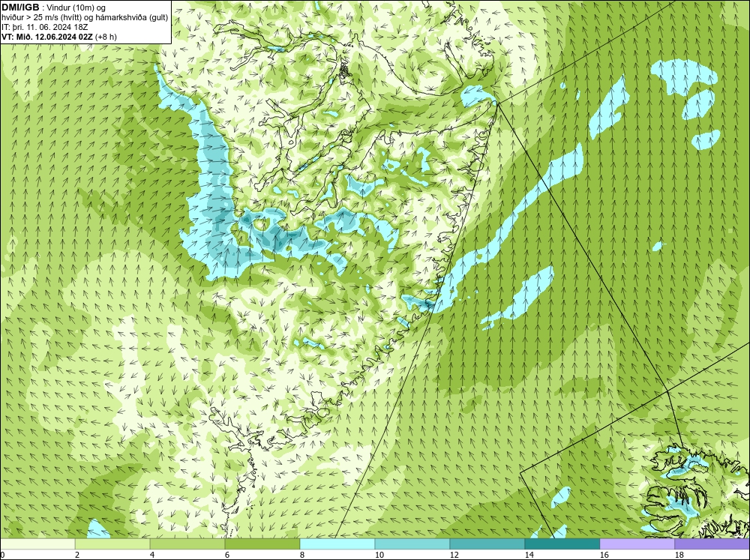Select the purple swatch above 18 m/s
The image size is (750, 560).
[712, 544]
